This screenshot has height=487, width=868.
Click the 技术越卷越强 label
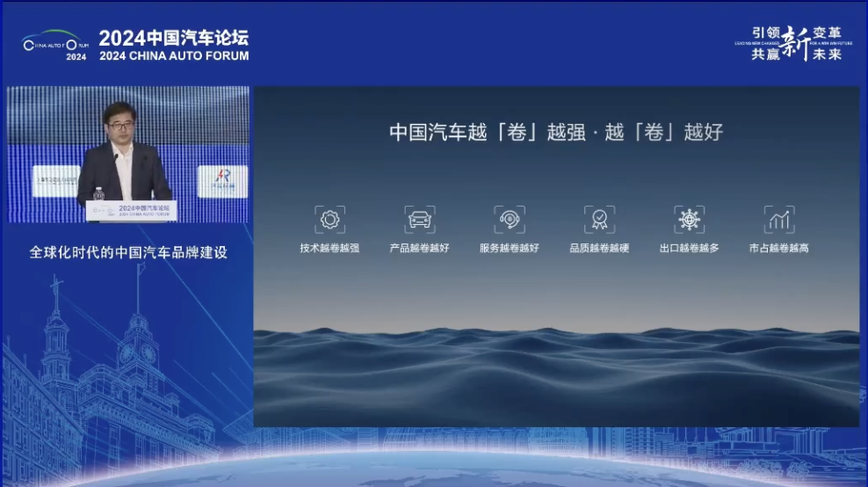pos(329,249)
